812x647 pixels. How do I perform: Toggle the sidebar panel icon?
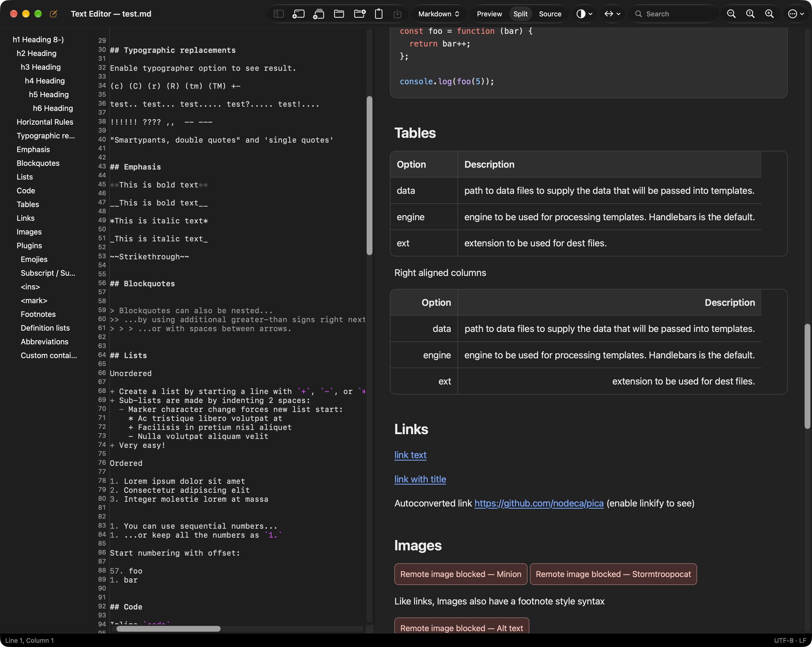pos(278,14)
